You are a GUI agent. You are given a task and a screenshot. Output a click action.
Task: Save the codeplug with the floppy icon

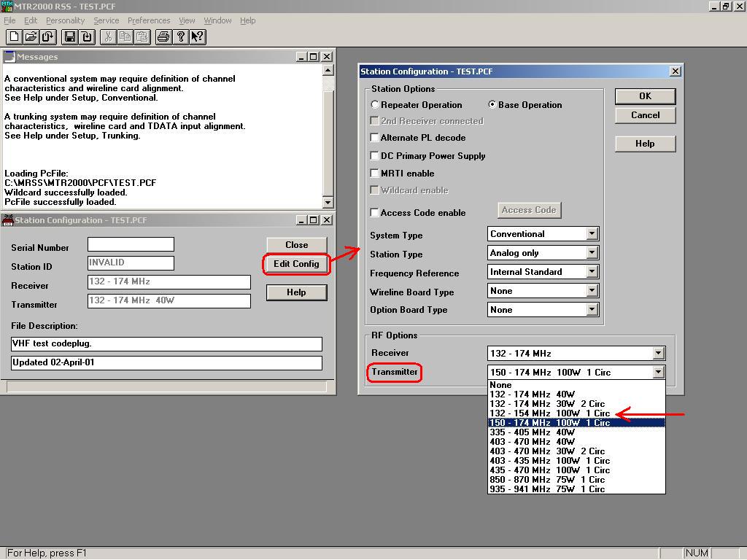(70, 36)
